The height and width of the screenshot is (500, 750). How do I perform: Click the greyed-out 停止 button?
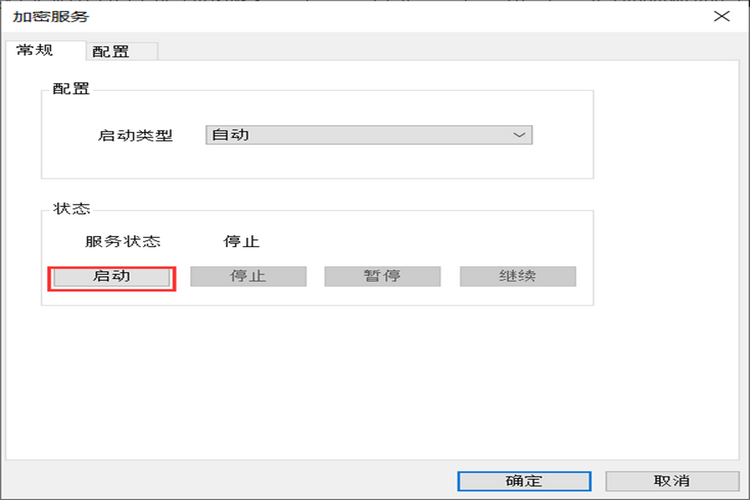point(248,276)
